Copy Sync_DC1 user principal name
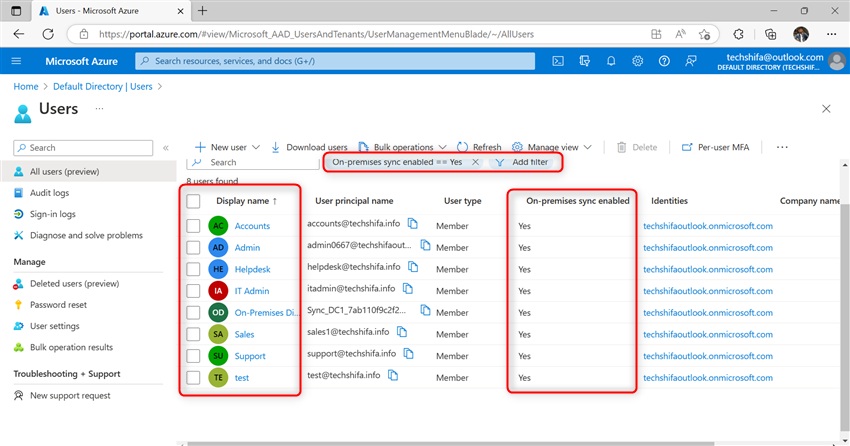Image resolution: width=850 pixels, height=446 pixels. (426, 310)
